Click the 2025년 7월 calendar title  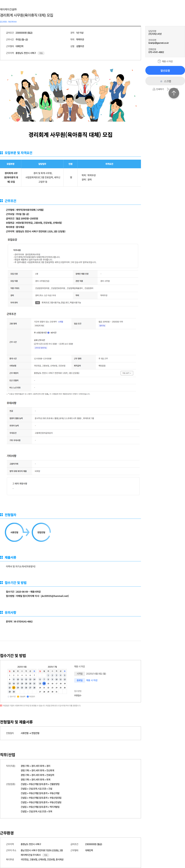coord(52,667)
